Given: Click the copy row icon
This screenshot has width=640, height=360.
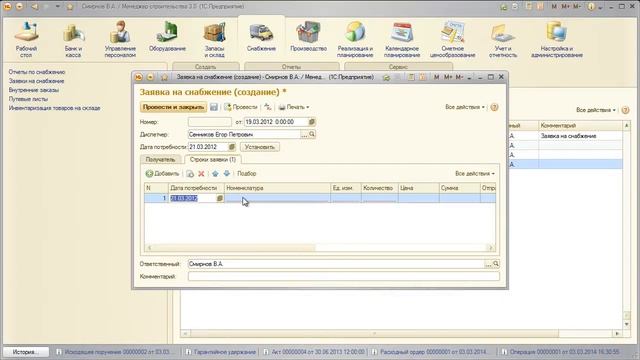Looking at the screenshot, I should (x=190, y=173).
